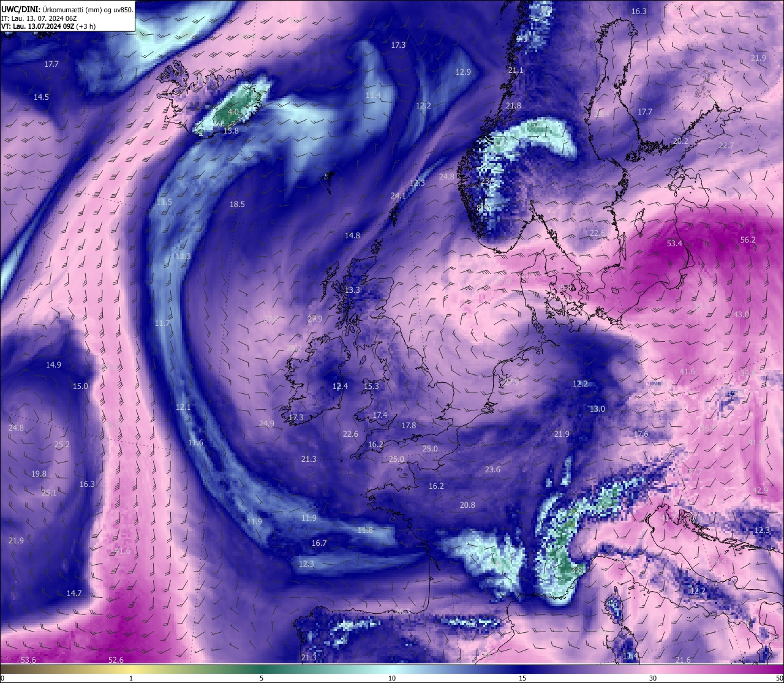The height and width of the screenshot is (683, 784).
Task: Click the 11.5 value on the dry band
Action: point(164,202)
